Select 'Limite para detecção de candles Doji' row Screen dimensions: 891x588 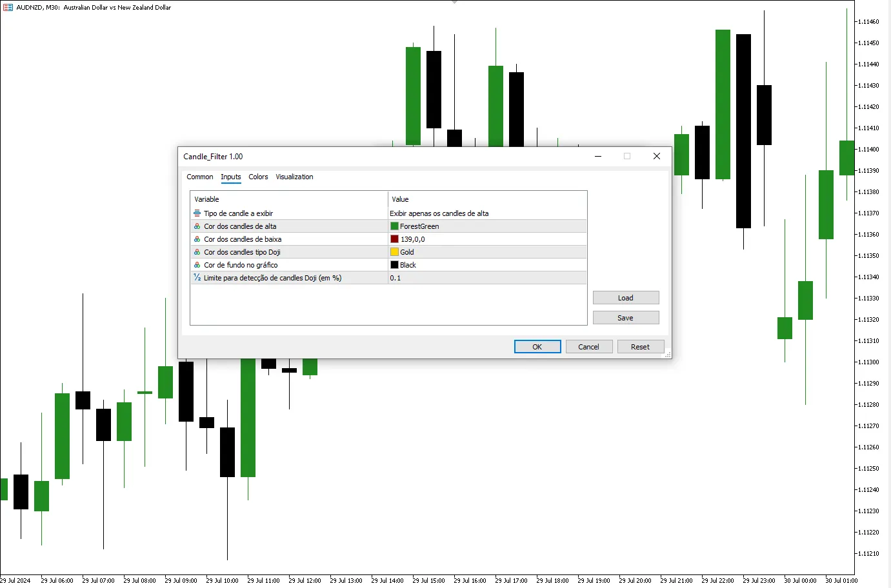pyautogui.click(x=388, y=278)
